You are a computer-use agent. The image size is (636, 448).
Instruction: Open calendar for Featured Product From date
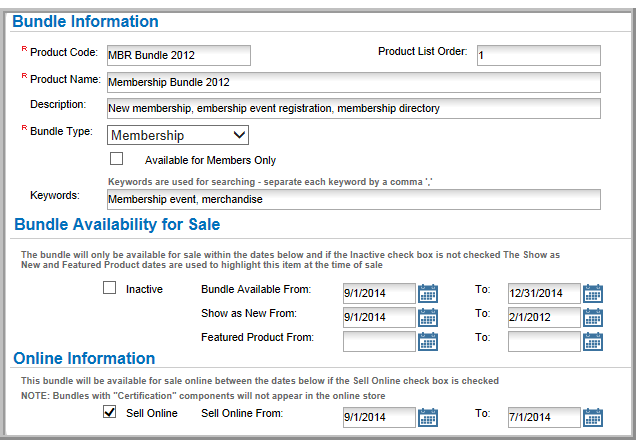tap(428, 341)
